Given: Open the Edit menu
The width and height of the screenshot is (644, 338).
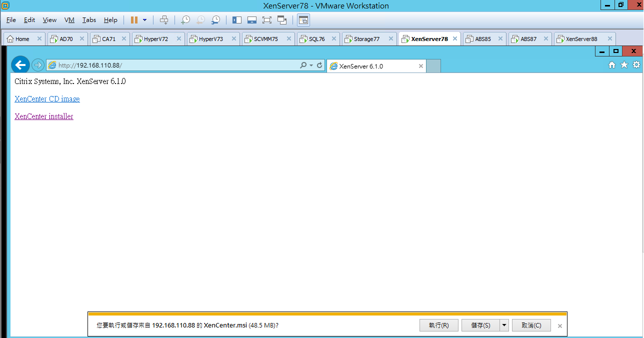Looking at the screenshot, I should point(29,20).
